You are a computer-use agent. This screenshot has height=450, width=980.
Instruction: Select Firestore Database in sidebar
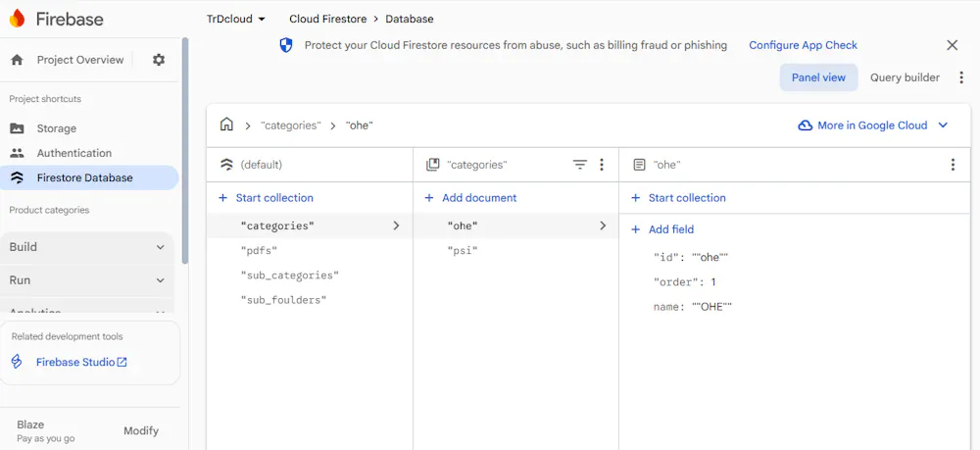tap(89, 177)
